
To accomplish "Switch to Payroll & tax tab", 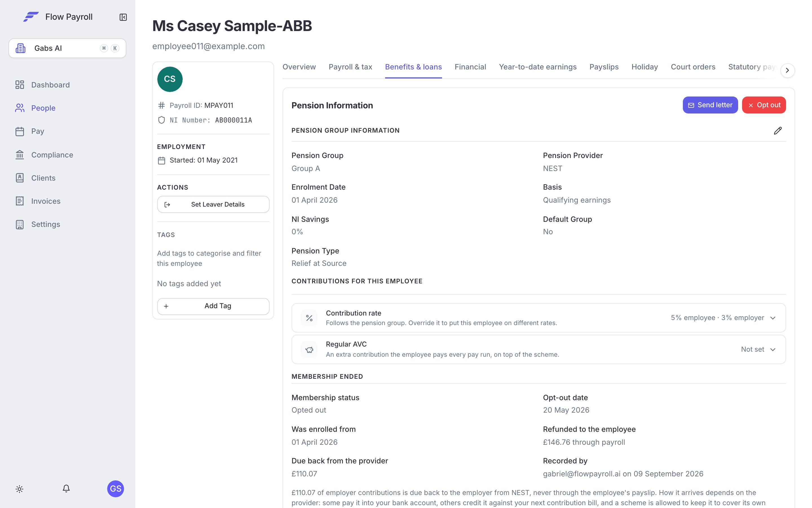I will (350, 67).
